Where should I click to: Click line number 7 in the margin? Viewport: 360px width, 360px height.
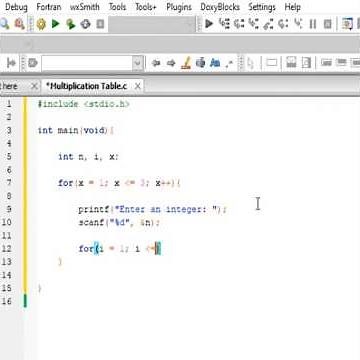click(9, 182)
